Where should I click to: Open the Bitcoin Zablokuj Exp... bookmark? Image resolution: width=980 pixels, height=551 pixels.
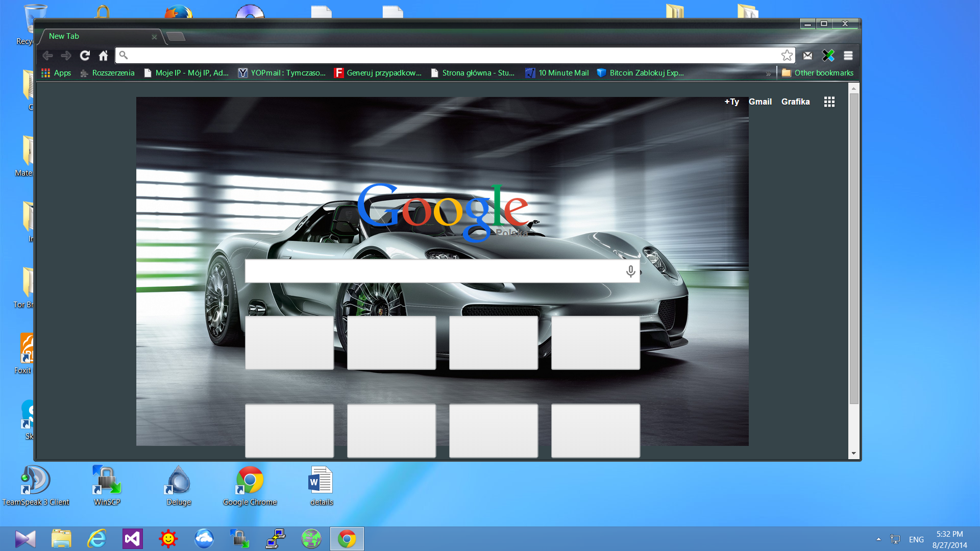pyautogui.click(x=641, y=73)
